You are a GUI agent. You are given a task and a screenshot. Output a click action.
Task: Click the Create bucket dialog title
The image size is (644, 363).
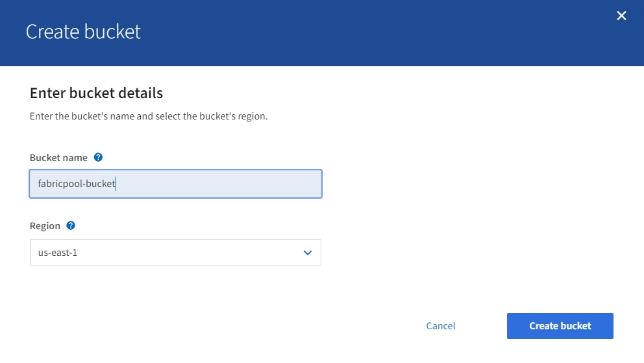click(x=83, y=32)
